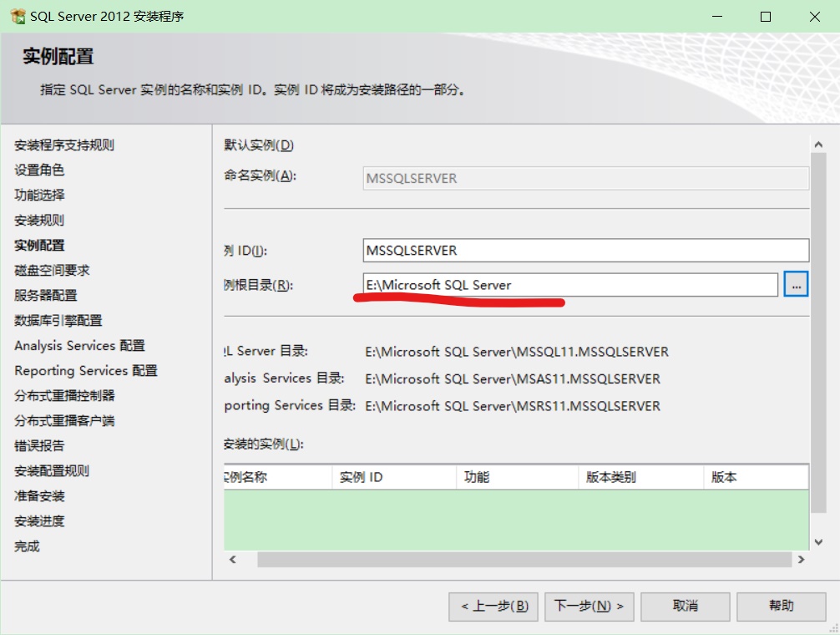Close the SQL Server 2012 setup window

pos(814,17)
